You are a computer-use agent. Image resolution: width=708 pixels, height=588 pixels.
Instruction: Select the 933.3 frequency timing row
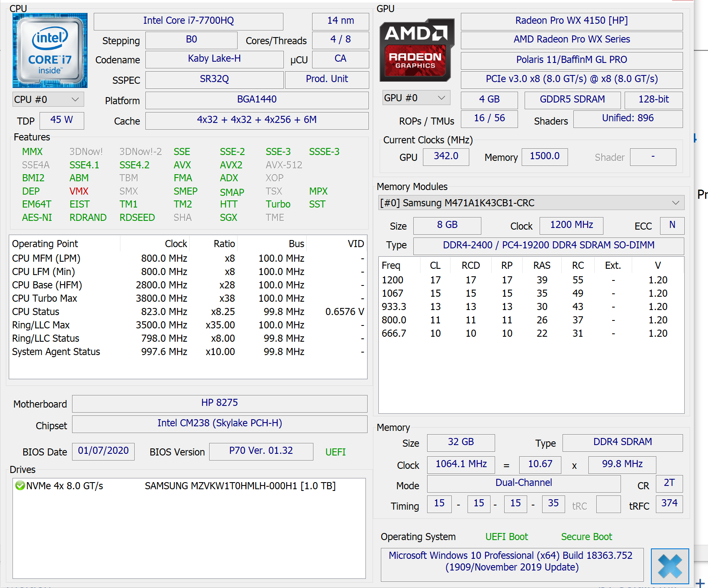[531, 307]
